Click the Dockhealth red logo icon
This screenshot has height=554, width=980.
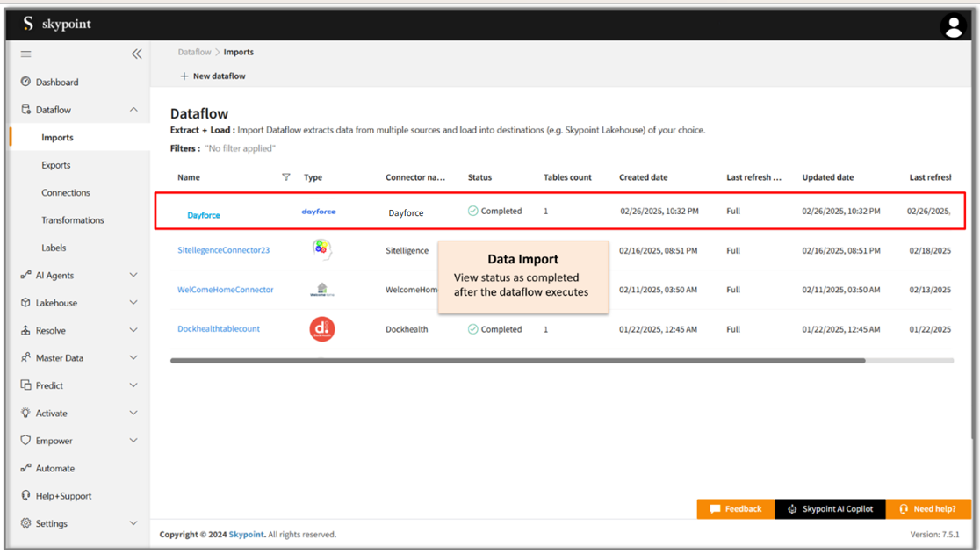click(x=322, y=329)
